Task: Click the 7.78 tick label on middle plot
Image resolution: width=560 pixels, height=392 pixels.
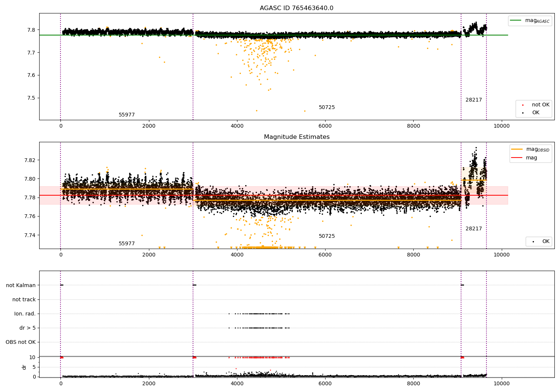Action: 30,197
